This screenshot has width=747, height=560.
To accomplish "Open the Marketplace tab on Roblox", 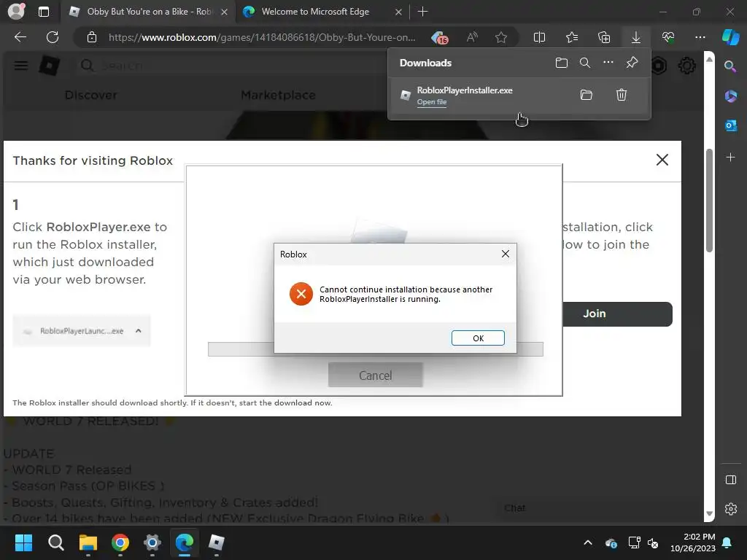I will tap(278, 96).
